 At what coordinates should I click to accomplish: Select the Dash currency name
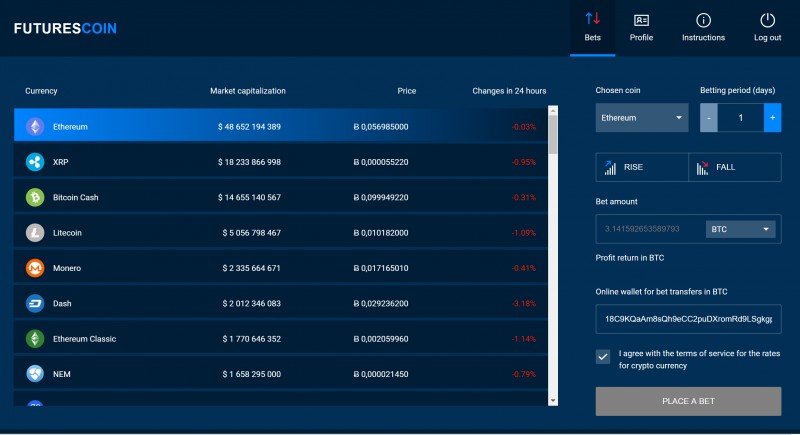(x=62, y=303)
